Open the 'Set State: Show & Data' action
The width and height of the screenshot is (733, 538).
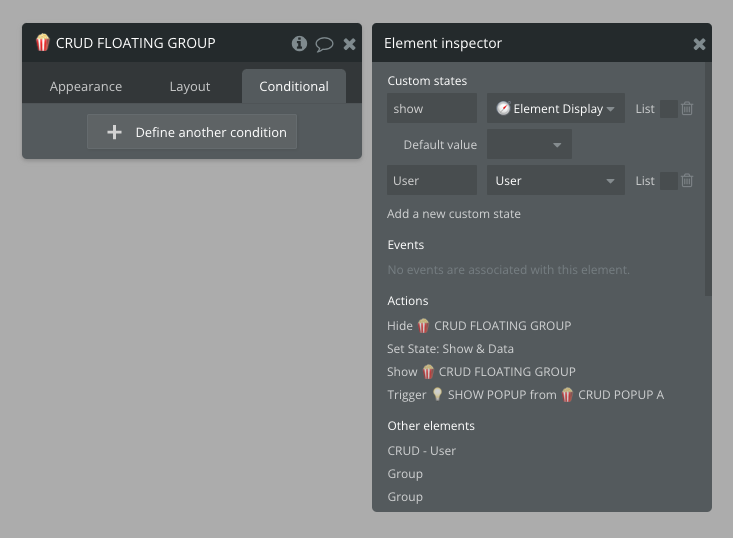click(x=450, y=348)
